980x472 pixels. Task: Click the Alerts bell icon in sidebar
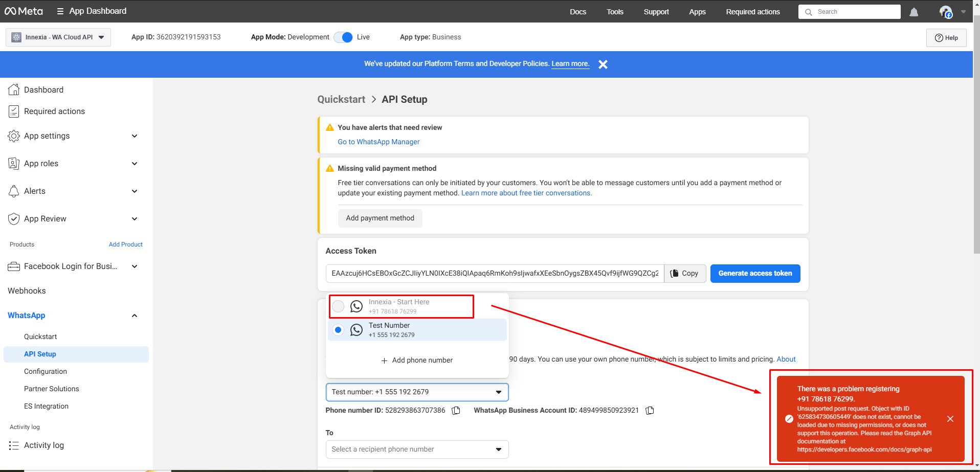(x=14, y=191)
